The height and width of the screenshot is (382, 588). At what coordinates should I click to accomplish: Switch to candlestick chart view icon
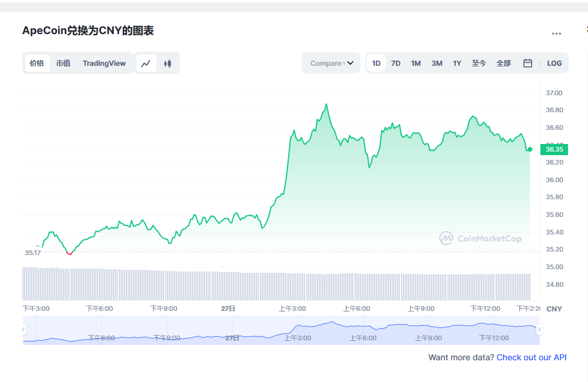point(168,63)
